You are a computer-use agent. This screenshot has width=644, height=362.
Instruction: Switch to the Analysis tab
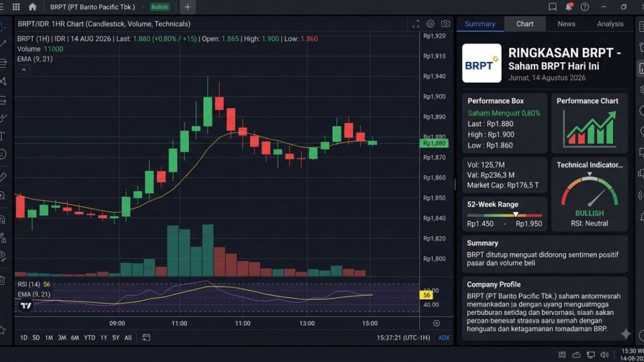pos(610,24)
